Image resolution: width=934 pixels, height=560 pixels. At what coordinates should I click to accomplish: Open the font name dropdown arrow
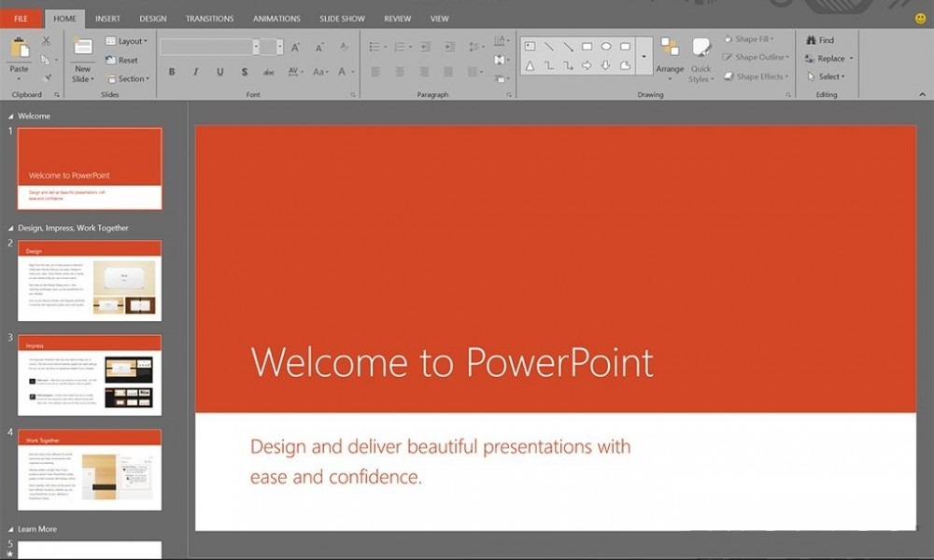point(256,47)
